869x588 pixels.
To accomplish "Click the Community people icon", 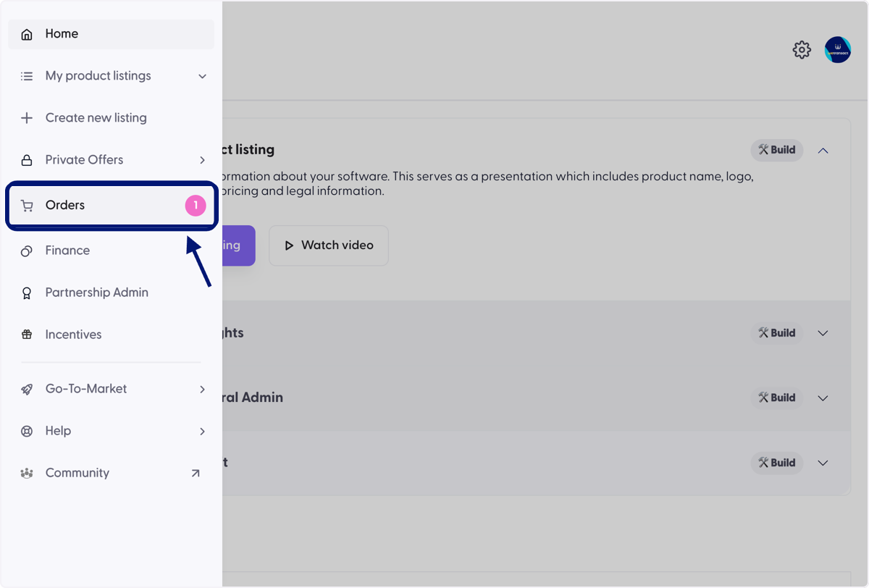I will click(27, 473).
